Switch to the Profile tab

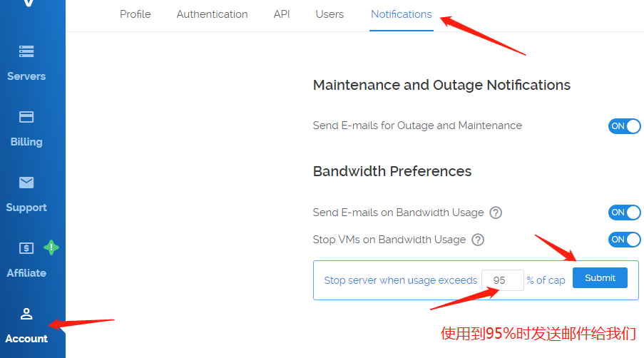tap(135, 14)
